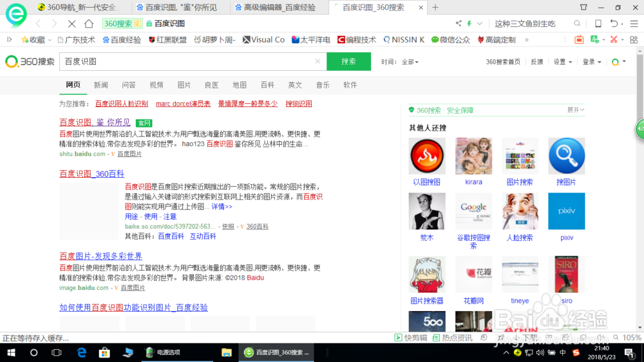Click 360搜索首页 link
644x362 pixels.
tap(503, 62)
